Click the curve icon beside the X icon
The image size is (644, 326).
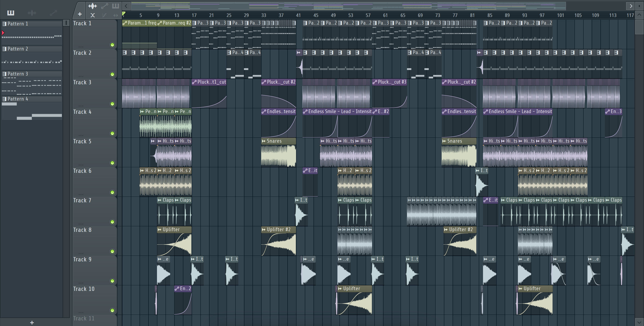point(104,15)
